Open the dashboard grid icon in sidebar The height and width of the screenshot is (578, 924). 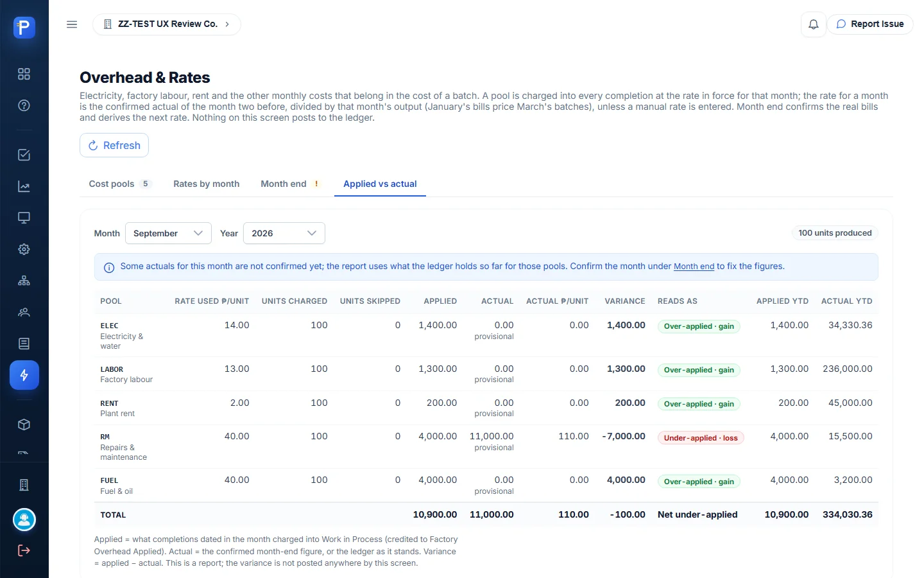tap(24, 74)
